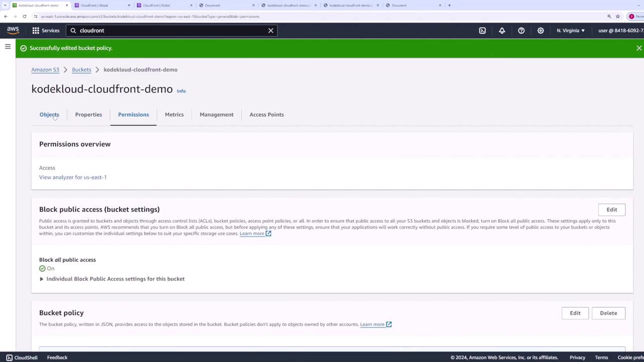Open external link icon beside Block public access Learn more
Image resolution: width=644 pixels, height=362 pixels.
(268, 233)
